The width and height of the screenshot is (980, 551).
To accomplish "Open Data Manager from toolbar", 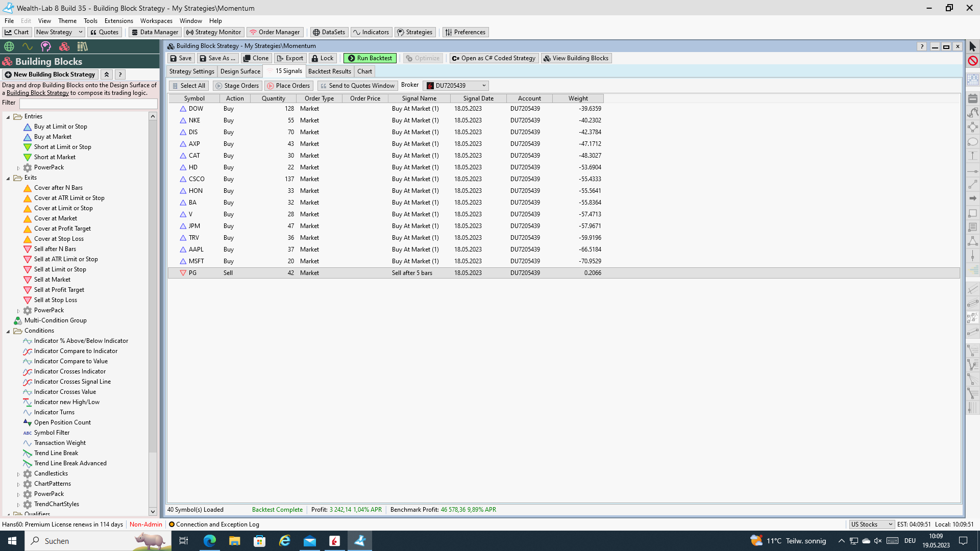I will pyautogui.click(x=154, y=32).
